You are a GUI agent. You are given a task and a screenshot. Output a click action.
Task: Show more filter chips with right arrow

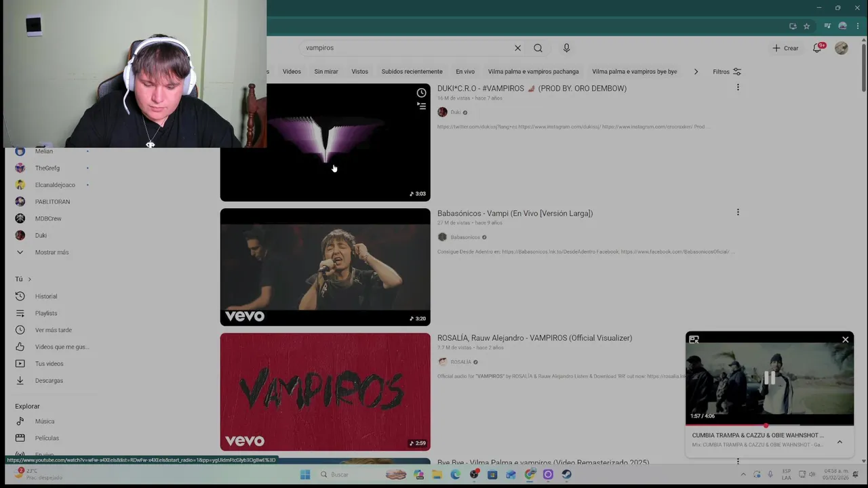click(696, 72)
